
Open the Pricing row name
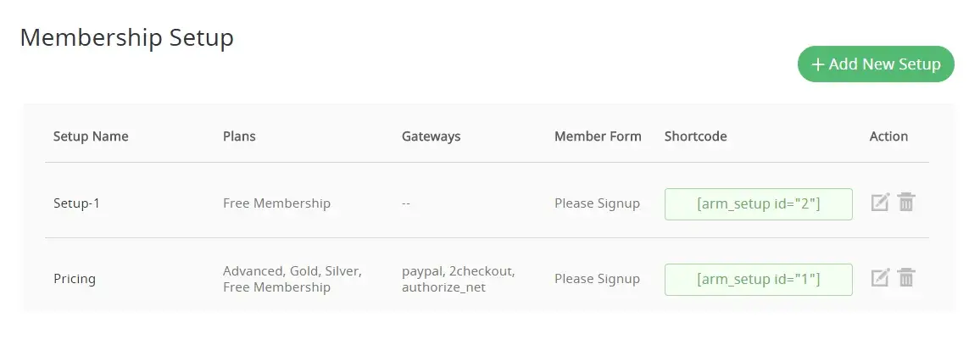tap(75, 279)
